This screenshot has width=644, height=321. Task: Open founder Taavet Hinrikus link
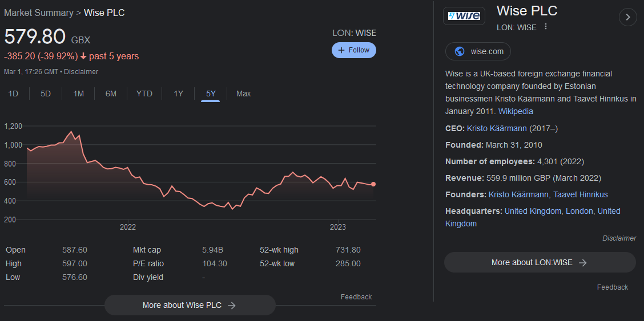coord(580,194)
